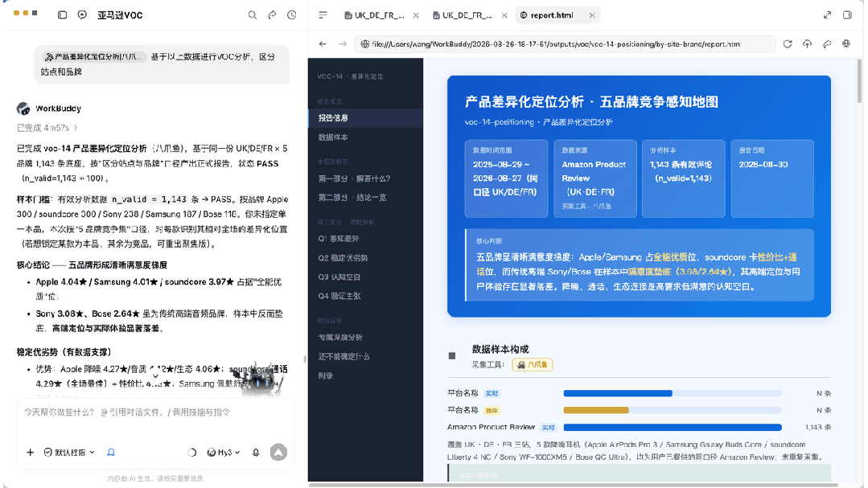The width and height of the screenshot is (868, 488).
Task: Add an attachment with the plus icon
Action: click(x=30, y=453)
